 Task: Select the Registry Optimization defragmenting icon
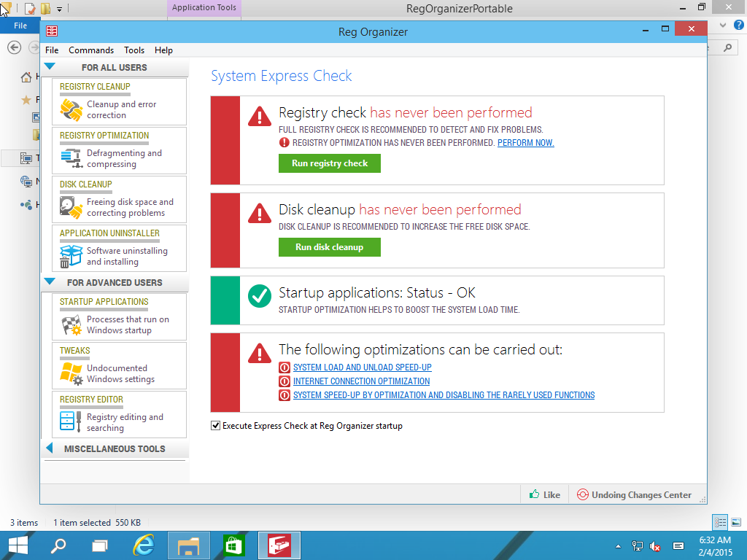71,159
